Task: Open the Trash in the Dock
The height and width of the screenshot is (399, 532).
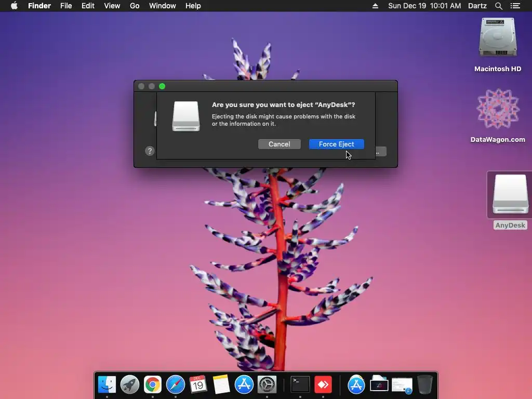Action: pos(425,385)
